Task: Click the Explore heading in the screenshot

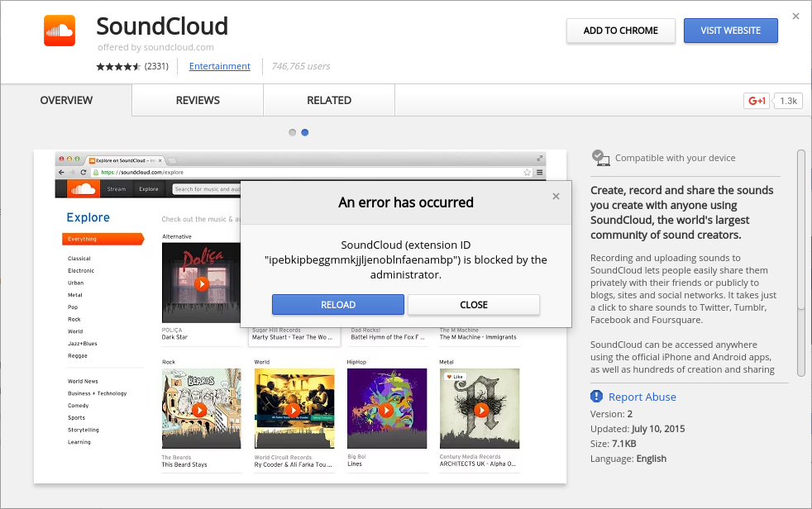Action: [88, 217]
